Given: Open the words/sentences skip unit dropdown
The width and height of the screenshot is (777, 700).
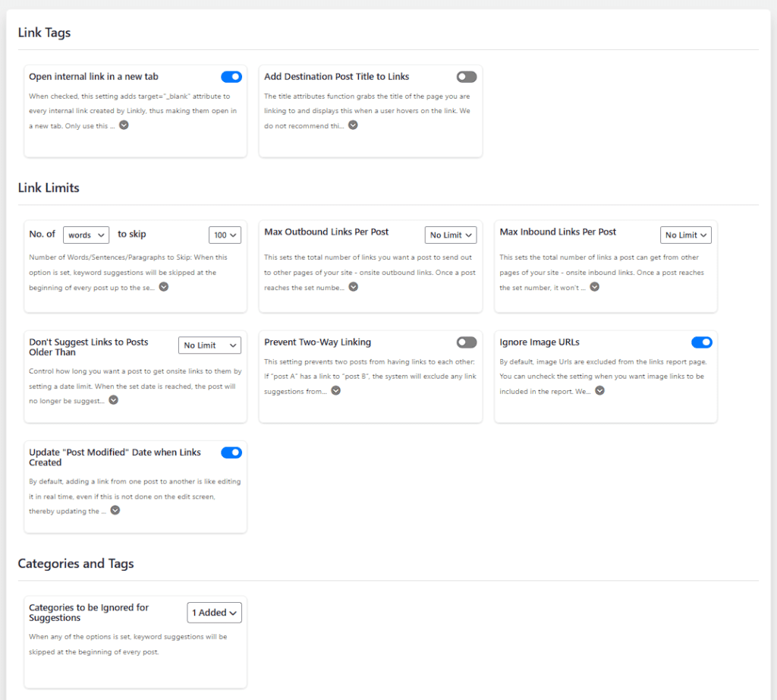Looking at the screenshot, I should click(86, 235).
